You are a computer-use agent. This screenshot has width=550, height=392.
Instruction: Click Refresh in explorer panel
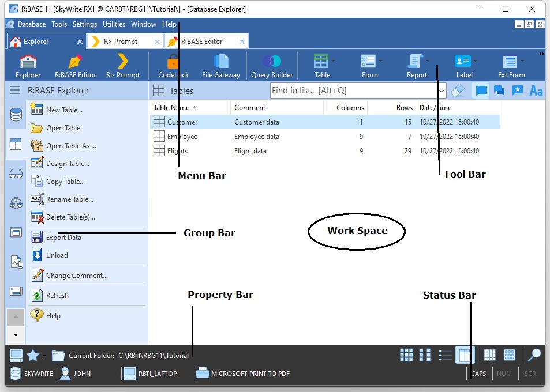point(50,296)
